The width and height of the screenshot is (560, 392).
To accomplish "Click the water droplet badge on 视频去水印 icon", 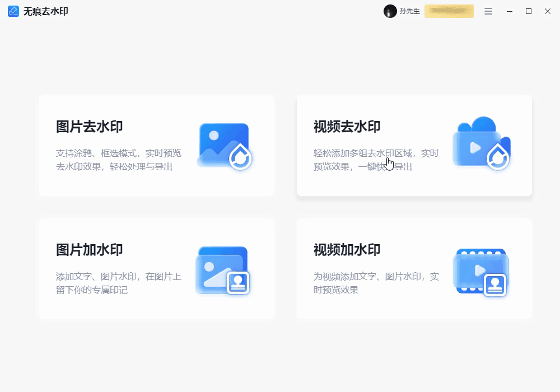I will pyautogui.click(x=497, y=158).
